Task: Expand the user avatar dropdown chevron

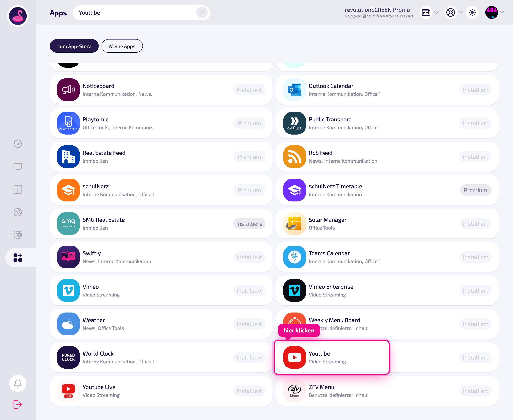Action: click(x=502, y=13)
